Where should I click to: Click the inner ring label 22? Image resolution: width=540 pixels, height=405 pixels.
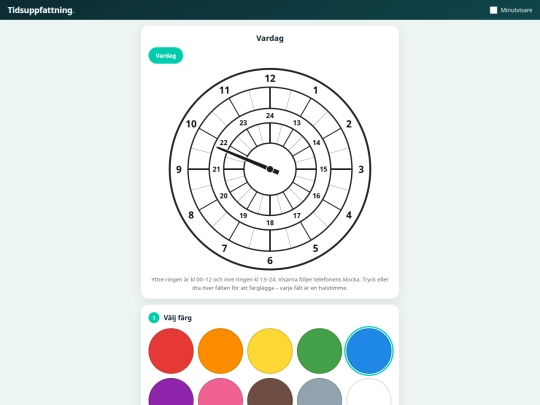tap(224, 143)
